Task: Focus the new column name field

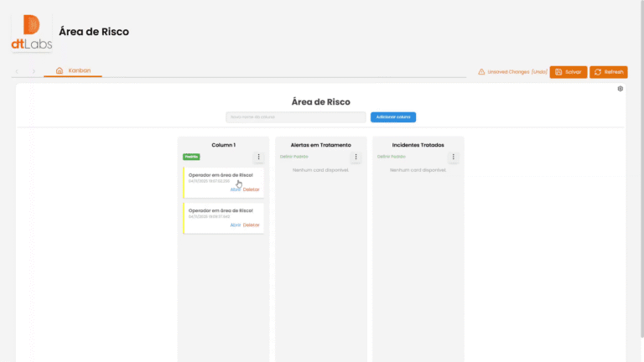Action: coord(296,117)
